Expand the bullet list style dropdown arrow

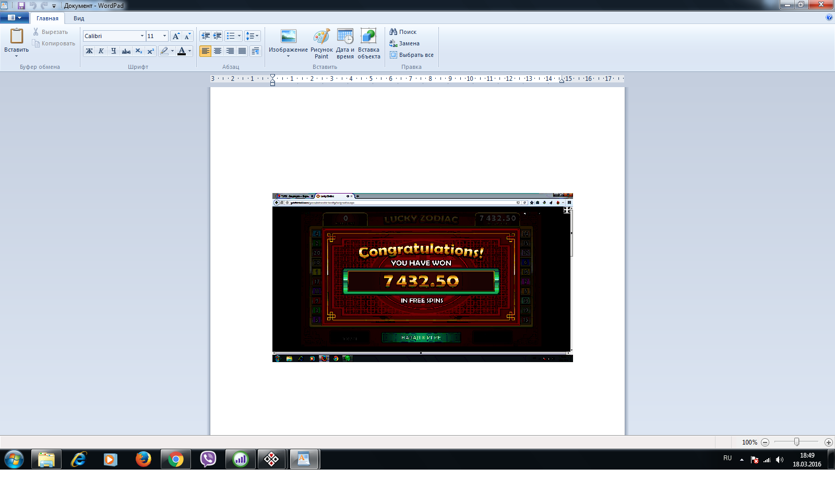click(x=239, y=36)
